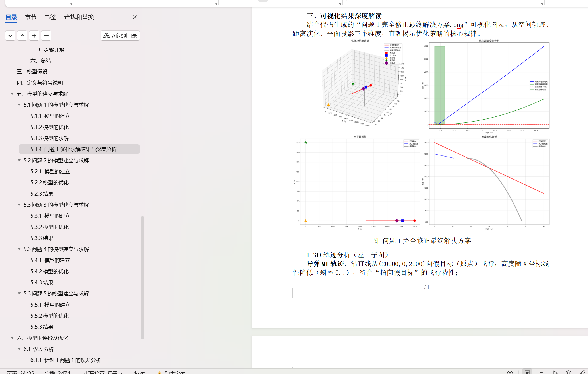Switch to page layout view icon
This screenshot has width=588, height=374.
(527, 372)
